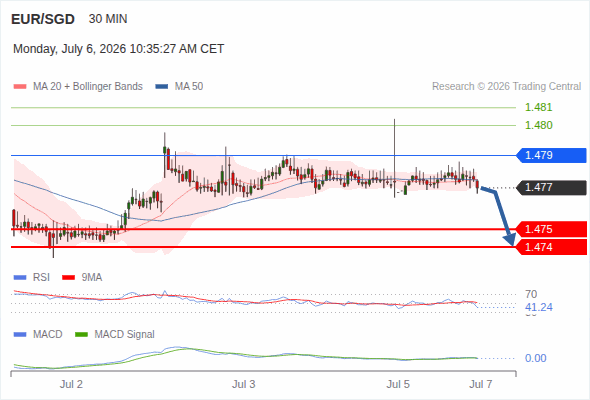Click the 41.24 RSI value
The image size is (590, 400).
[x=539, y=307]
